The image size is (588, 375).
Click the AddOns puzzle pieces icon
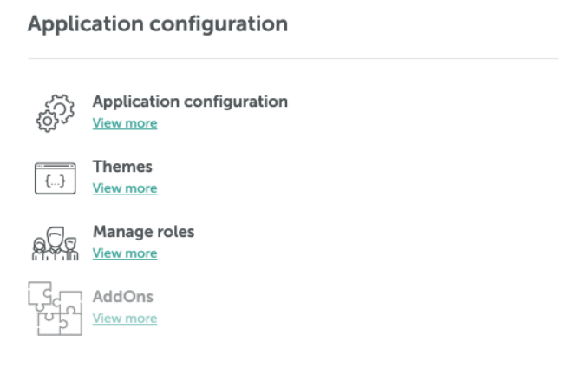(56, 308)
